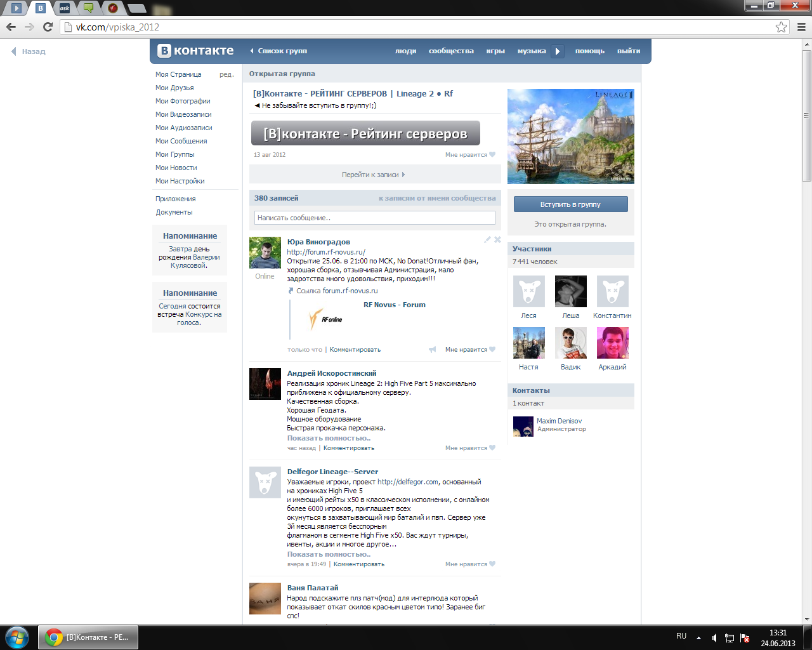Viewport: 812px width, 650px height.
Task: Open the игры header menu item
Action: click(495, 51)
